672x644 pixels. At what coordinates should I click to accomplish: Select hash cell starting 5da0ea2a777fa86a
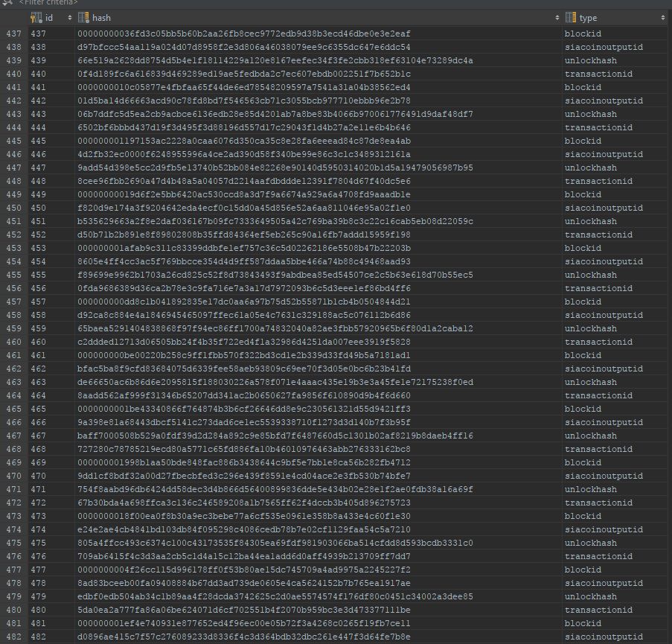(x=319, y=610)
